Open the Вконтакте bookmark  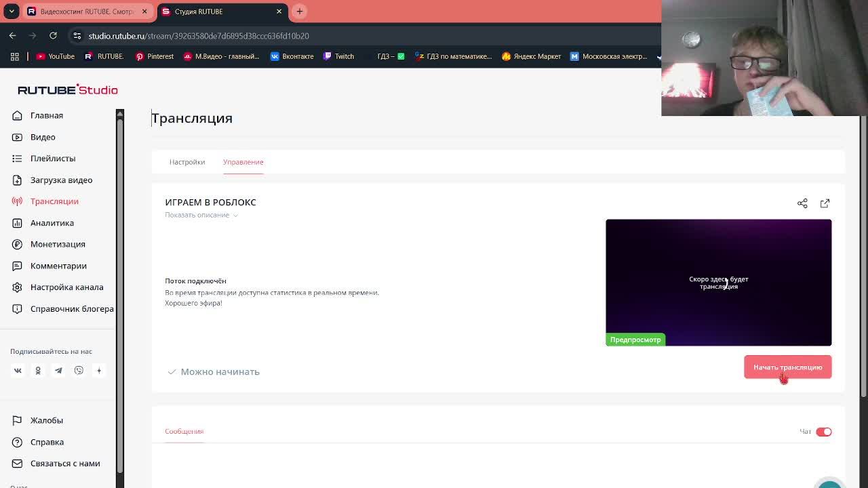pos(292,56)
